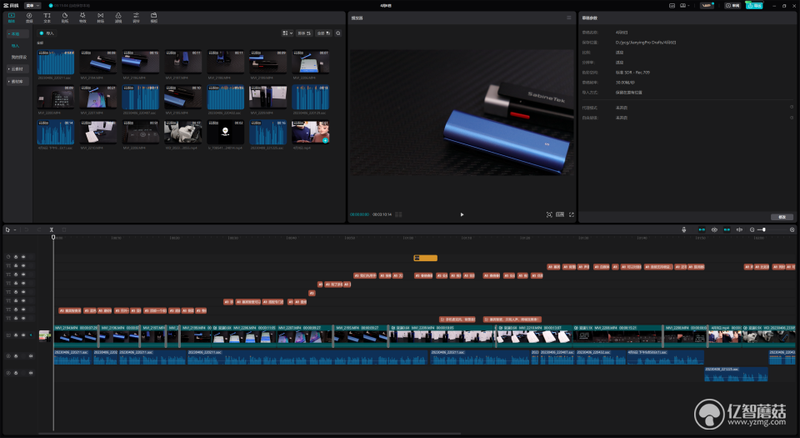Open the Media tab in top toolbar
The width and height of the screenshot is (800, 438).
[11, 17]
